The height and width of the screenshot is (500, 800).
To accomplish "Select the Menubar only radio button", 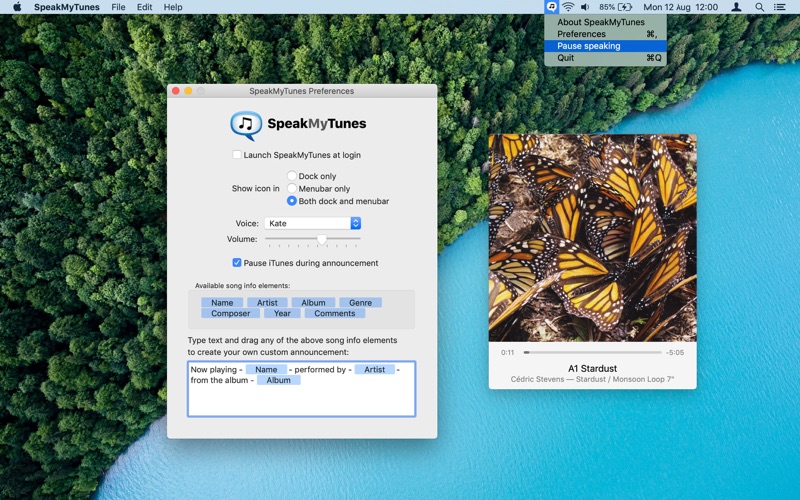I will point(291,188).
